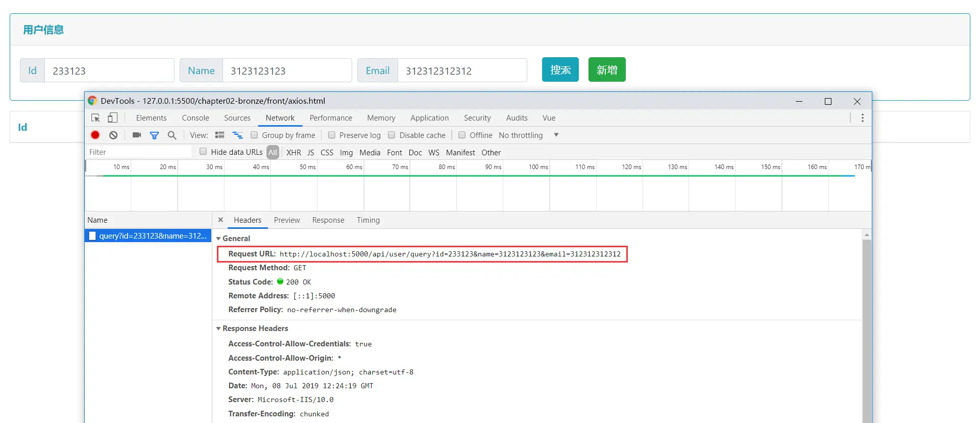
Task: Switch to the Application tab
Action: [x=430, y=118]
